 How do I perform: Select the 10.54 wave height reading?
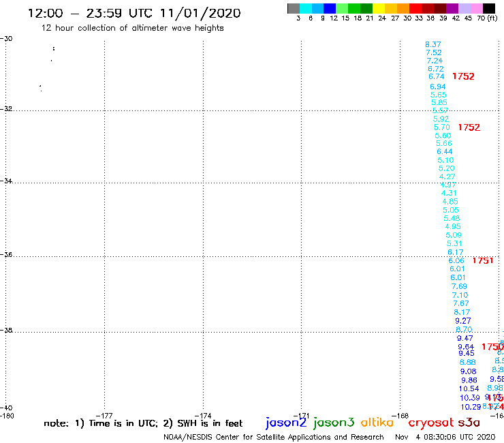click(469, 389)
